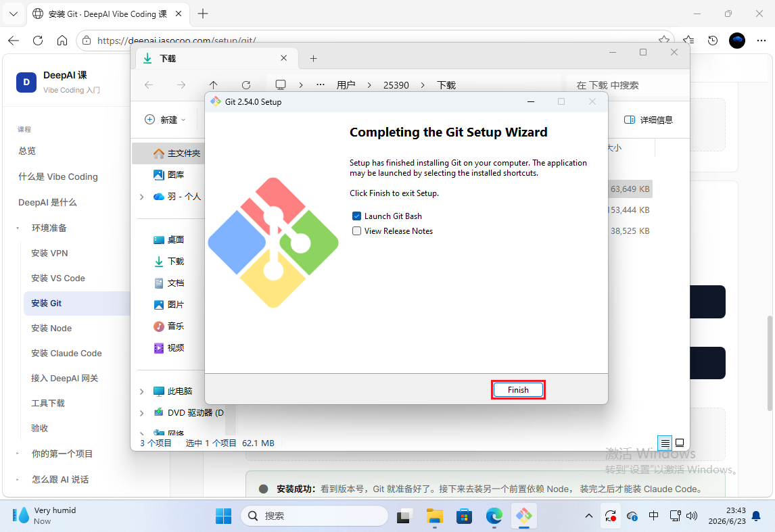
Task: Open 图片 folder in the navigation pane
Action: pyautogui.click(x=168, y=304)
